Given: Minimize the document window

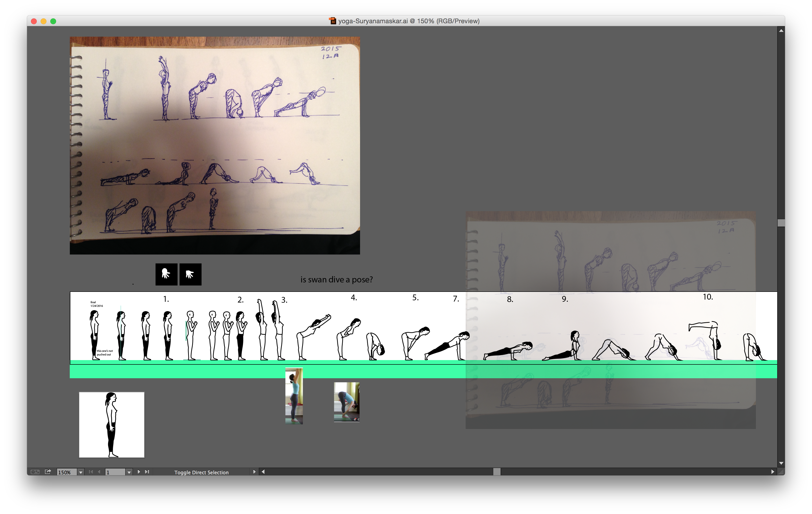Looking at the screenshot, I should point(44,21).
